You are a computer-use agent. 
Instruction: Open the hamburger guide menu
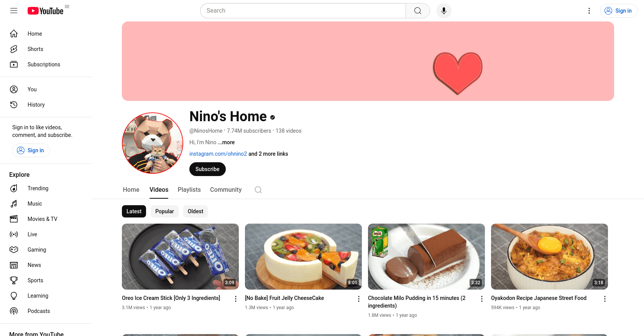(x=14, y=11)
